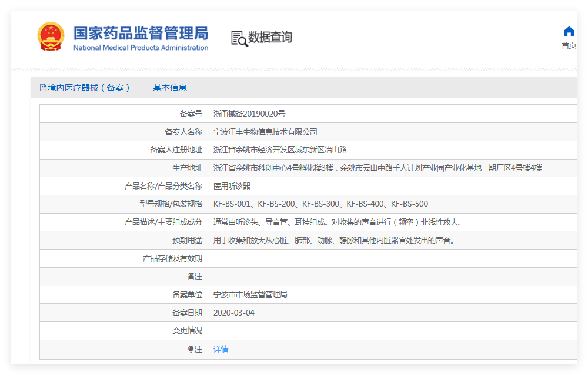The height and width of the screenshot is (375, 588).
Task: Select filing unit 宁波市市场监督管理局
Action: pos(250,294)
